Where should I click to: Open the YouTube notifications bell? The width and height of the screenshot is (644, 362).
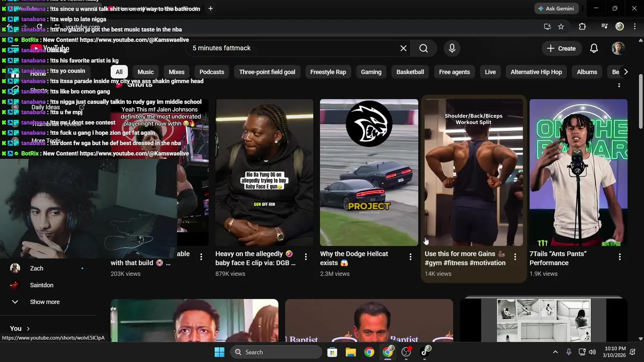[594, 48]
